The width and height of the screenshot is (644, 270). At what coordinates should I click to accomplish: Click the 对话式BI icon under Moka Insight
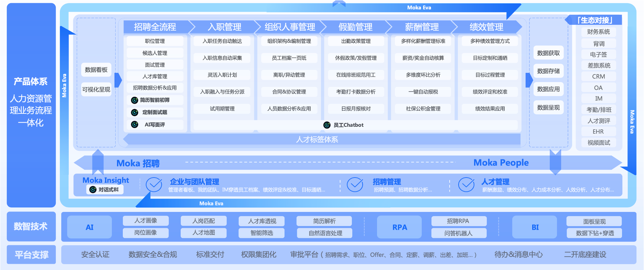click(93, 190)
